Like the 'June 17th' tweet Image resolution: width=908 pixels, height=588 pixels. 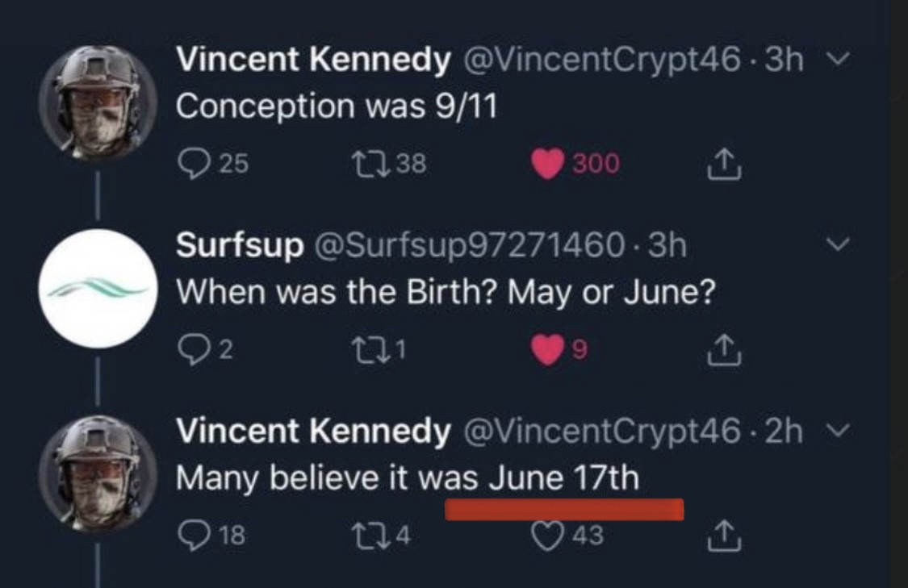pos(549,536)
